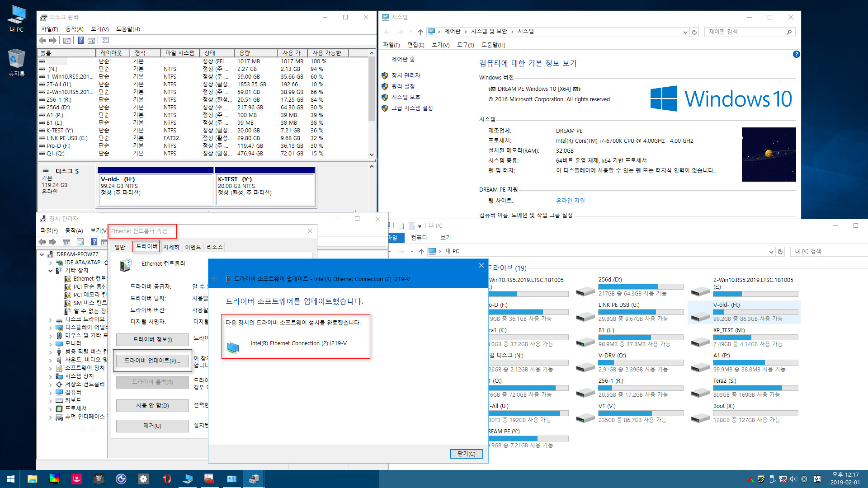Click the Tera2 (S:) drive usage bar

755,388
